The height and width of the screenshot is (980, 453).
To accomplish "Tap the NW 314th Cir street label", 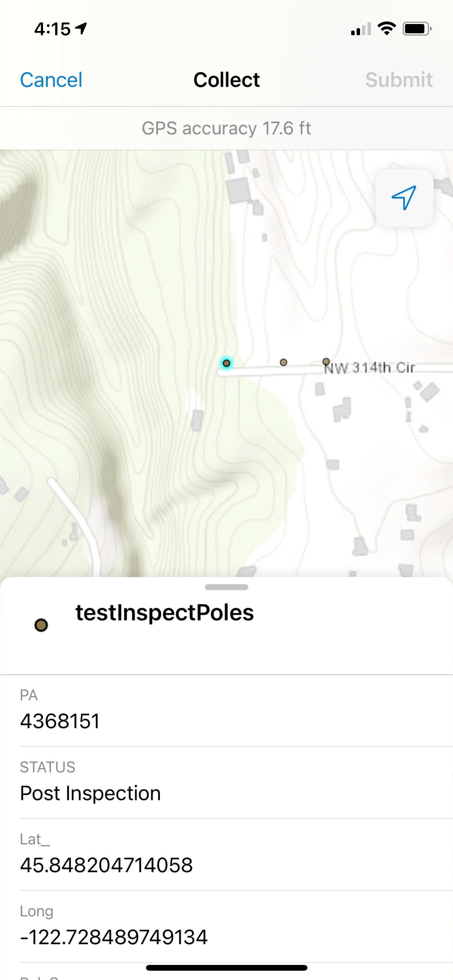I will pos(370,368).
